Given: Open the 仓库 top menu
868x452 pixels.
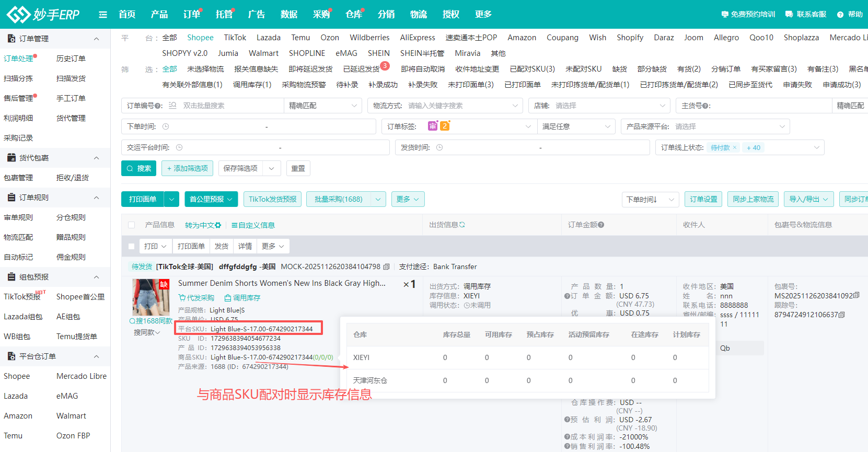Looking at the screenshot, I should coord(354,14).
